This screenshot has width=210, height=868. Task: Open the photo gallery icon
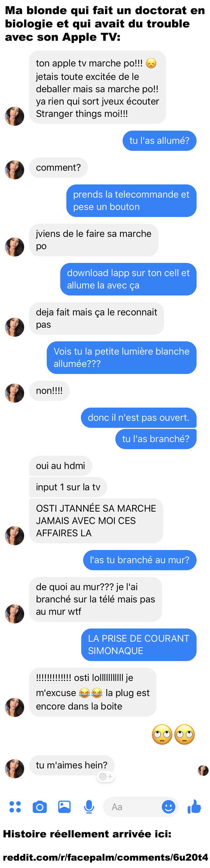[64, 807]
